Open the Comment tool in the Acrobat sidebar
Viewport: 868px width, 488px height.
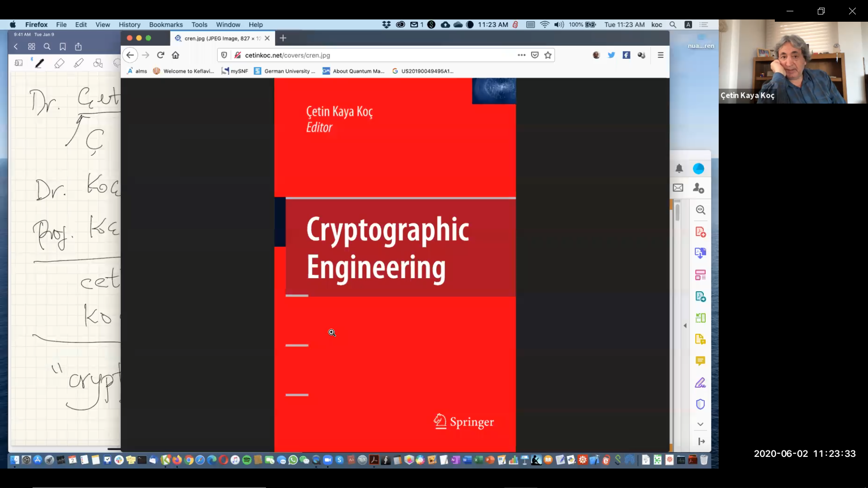(x=700, y=361)
